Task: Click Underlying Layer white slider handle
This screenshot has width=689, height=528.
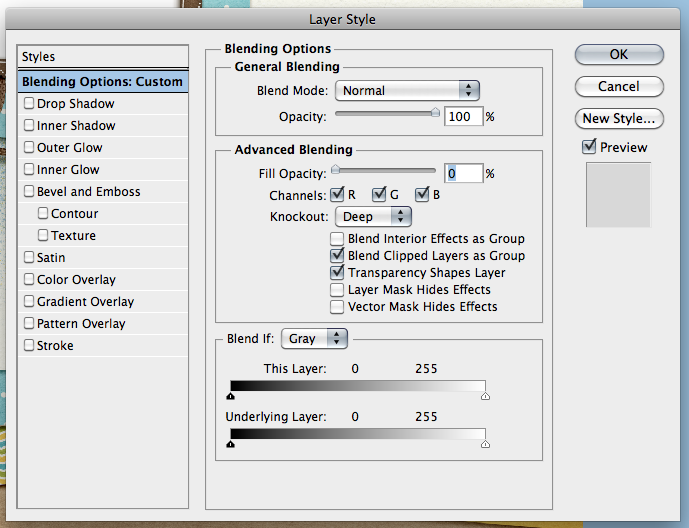Action: [485, 444]
